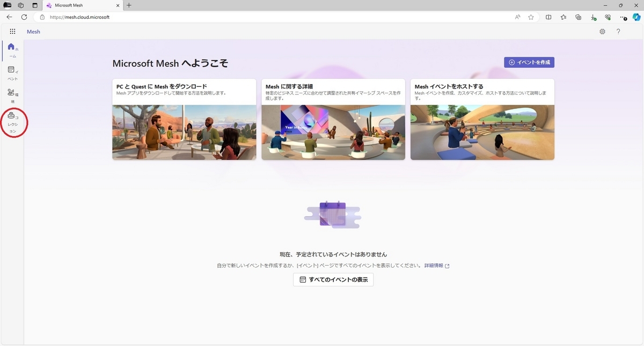Click the Microsoft Mesh へようこそ heading
Image resolution: width=644 pixels, height=346 pixels.
tap(171, 63)
